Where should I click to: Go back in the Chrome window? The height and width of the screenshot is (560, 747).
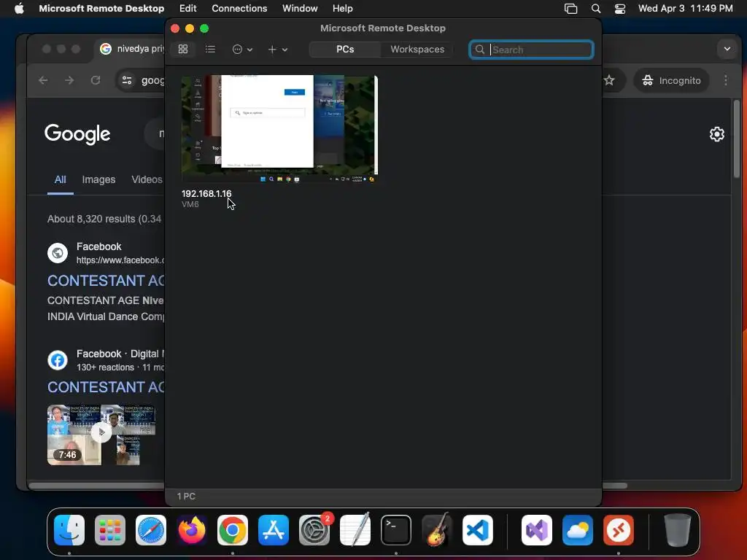click(43, 80)
